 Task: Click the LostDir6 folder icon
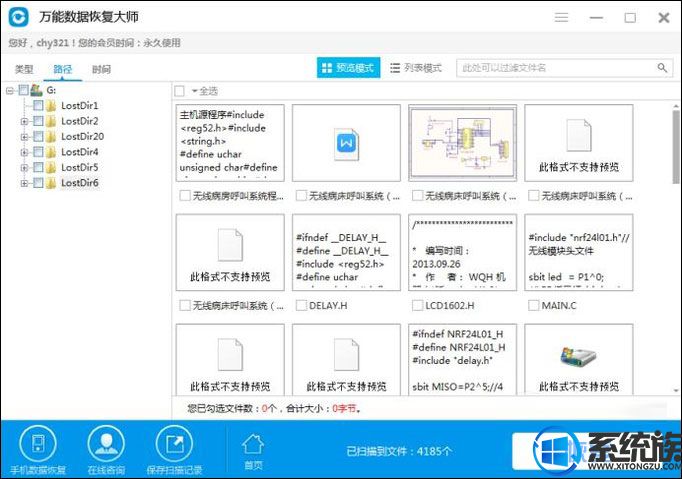pyautogui.click(x=51, y=183)
